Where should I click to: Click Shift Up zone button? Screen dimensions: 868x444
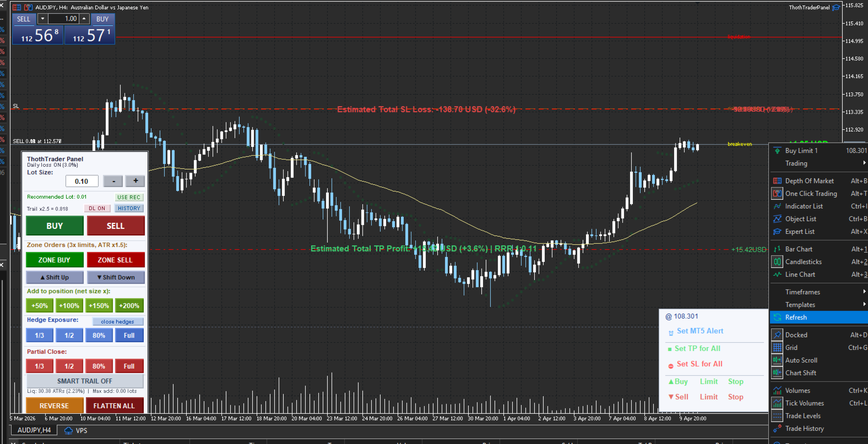pos(55,277)
